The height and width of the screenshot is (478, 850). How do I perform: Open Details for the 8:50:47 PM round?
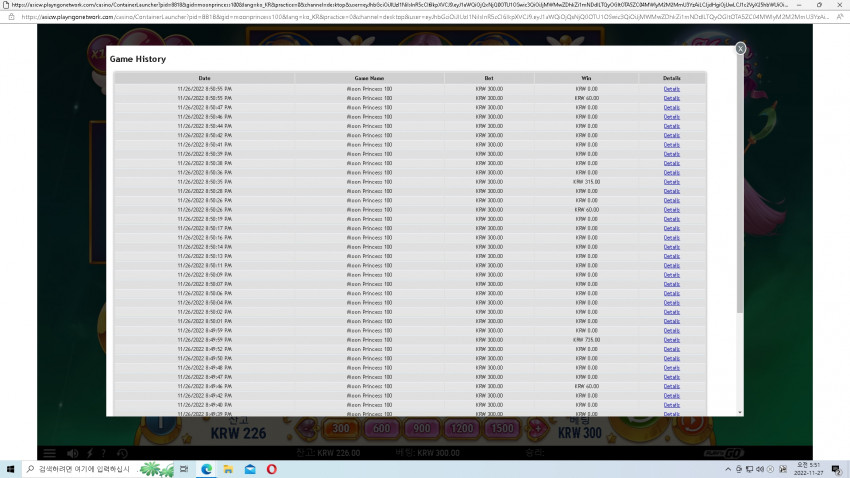coord(671,107)
